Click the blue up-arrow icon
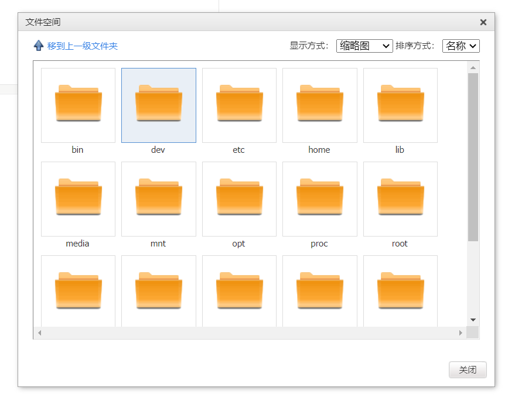This screenshot has width=532, height=404. [39, 46]
